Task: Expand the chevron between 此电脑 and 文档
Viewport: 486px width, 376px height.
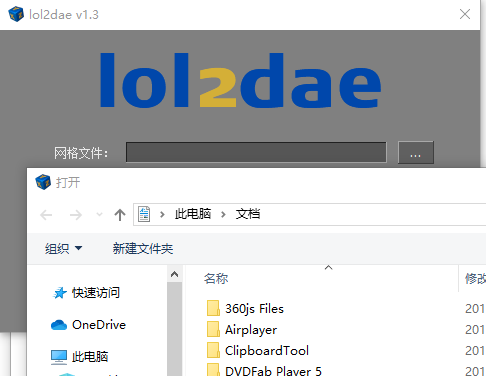Action: 223,215
